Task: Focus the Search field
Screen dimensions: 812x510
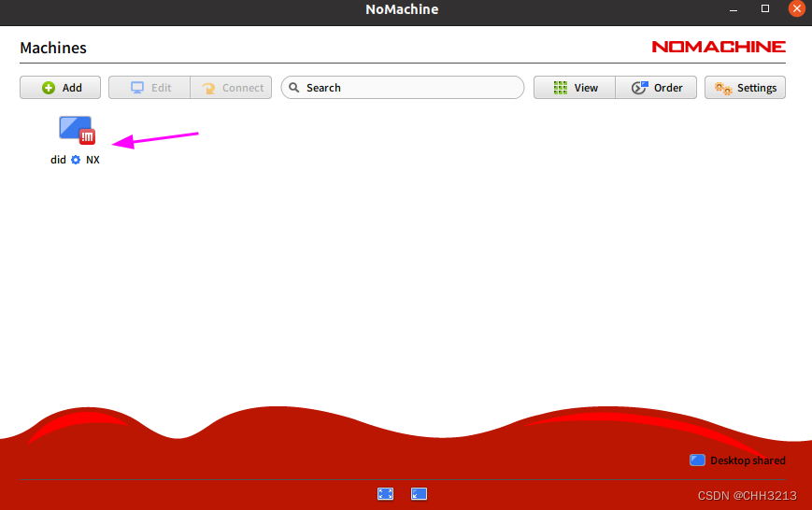Action: (403, 88)
